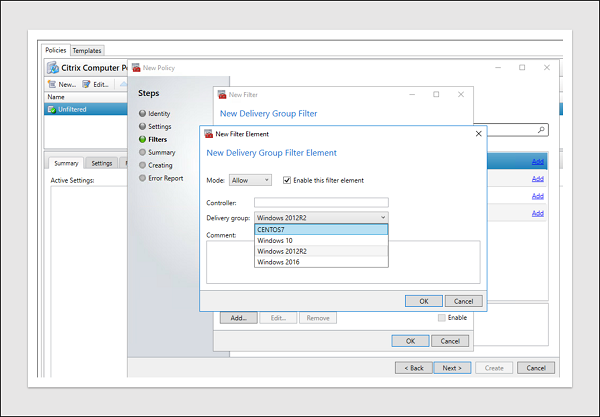The height and width of the screenshot is (417, 600).
Task: Toggle Enable this filter element checkbox
Action: [286, 180]
